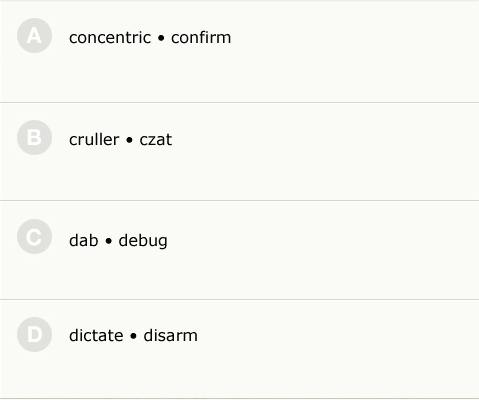Screen dimensions: 479x400
Task: Click the word 'dab'
Action: coord(84,240)
